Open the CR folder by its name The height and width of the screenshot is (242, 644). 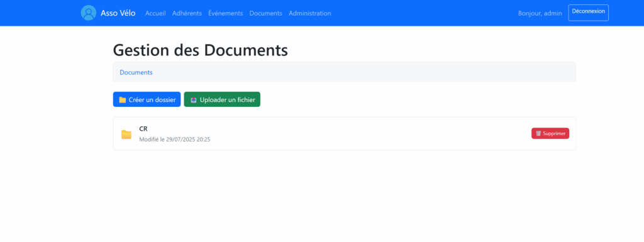[x=143, y=129]
